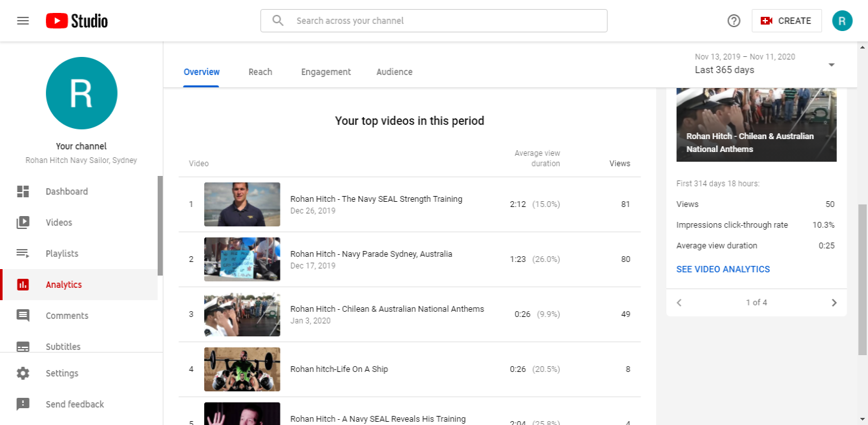The width and height of the screenshot is (868, 425).
Task: Click the Average view duration column header
Action: [537, 158]
